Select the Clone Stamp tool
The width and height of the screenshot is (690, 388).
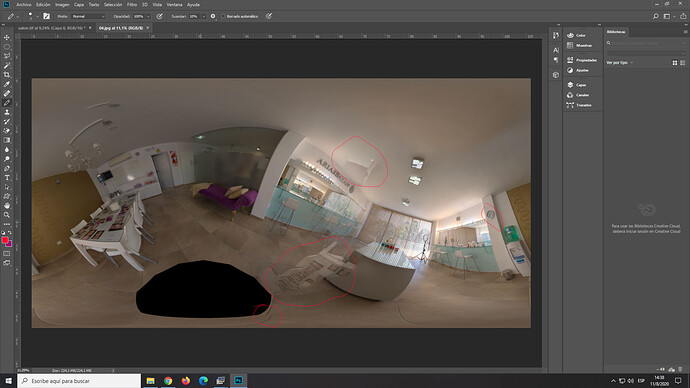pyautogui.click(x=7, y=112)
